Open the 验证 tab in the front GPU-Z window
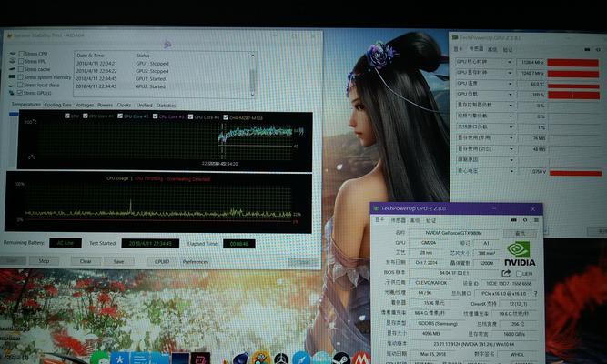 click(430, 221)
